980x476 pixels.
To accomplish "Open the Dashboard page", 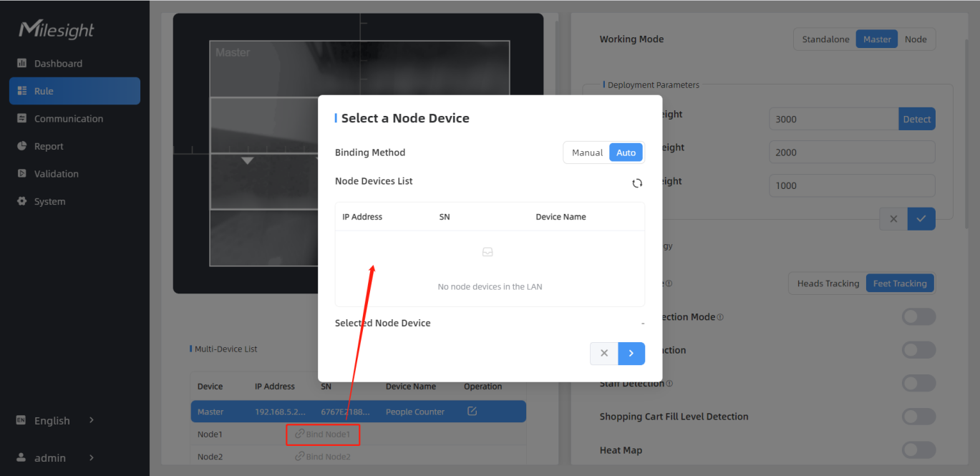I will pos(58,64).
